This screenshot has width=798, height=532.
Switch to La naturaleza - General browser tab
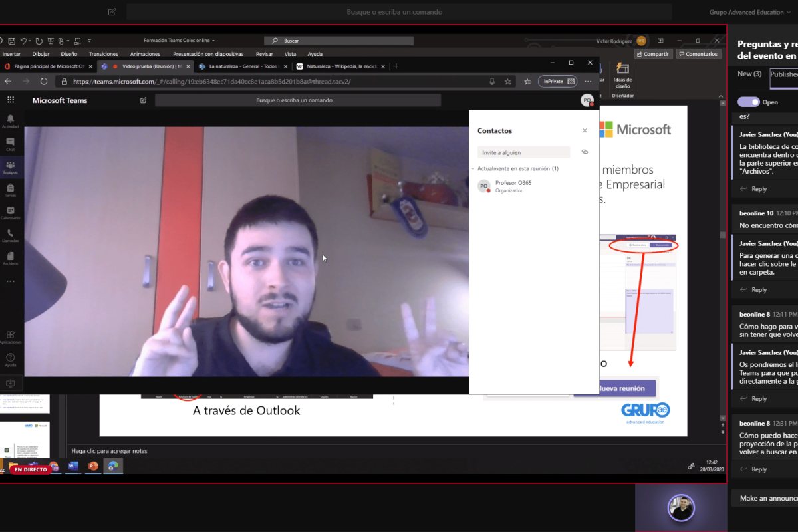tap(243, 66)
